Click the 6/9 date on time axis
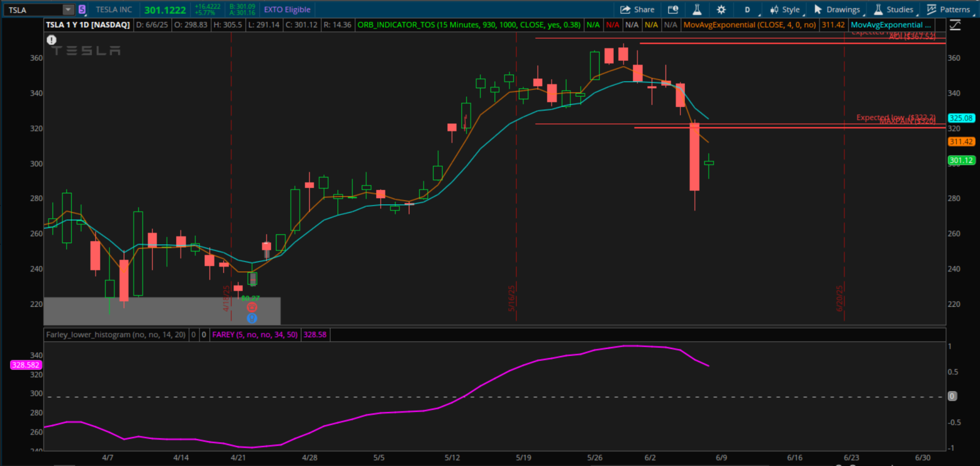 (x=721, y=458)
